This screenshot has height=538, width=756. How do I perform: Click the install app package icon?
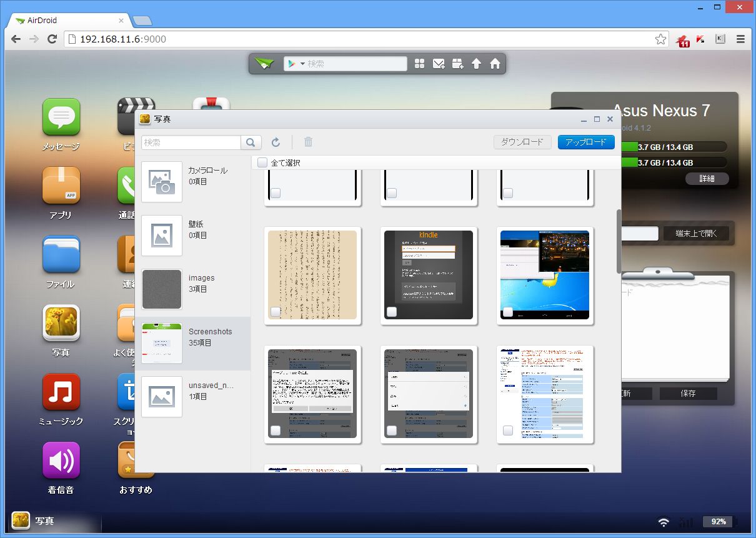(457, 64)
